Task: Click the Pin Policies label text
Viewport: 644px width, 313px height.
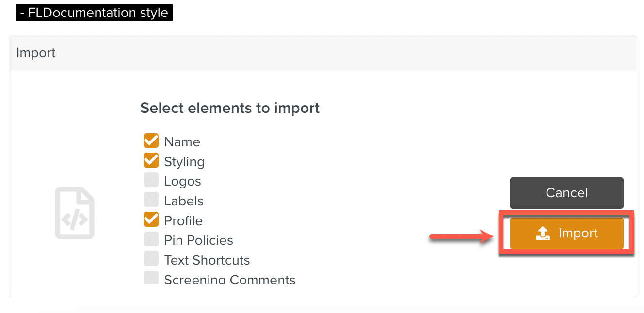Action: tap(198, 240)
